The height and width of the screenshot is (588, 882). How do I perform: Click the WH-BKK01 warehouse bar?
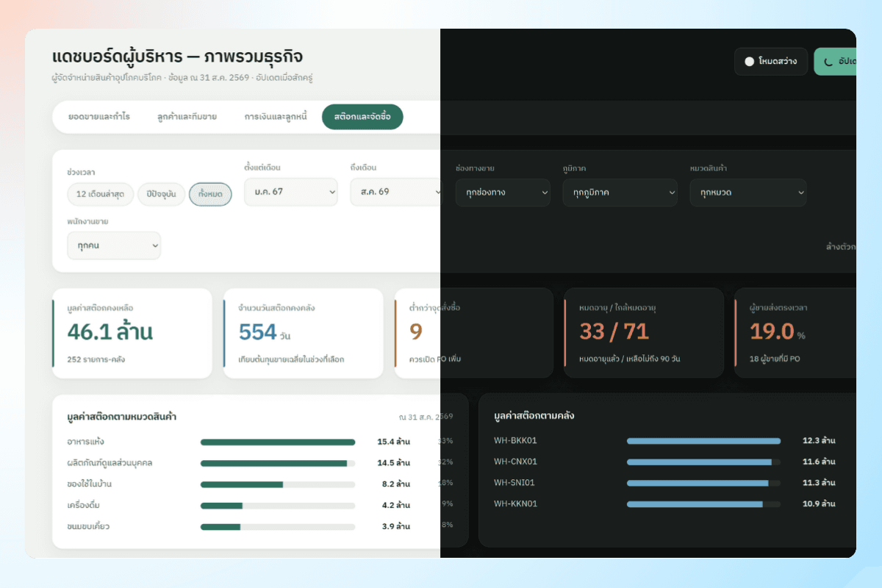[x=703, y=441]
